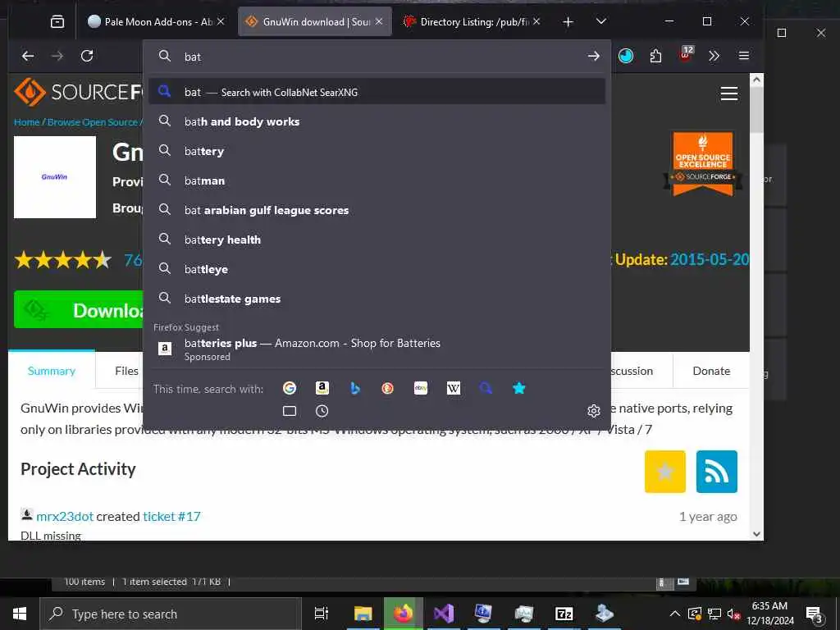
Task: Open mrx23dot user profile link
Action: tap(65, 517)
